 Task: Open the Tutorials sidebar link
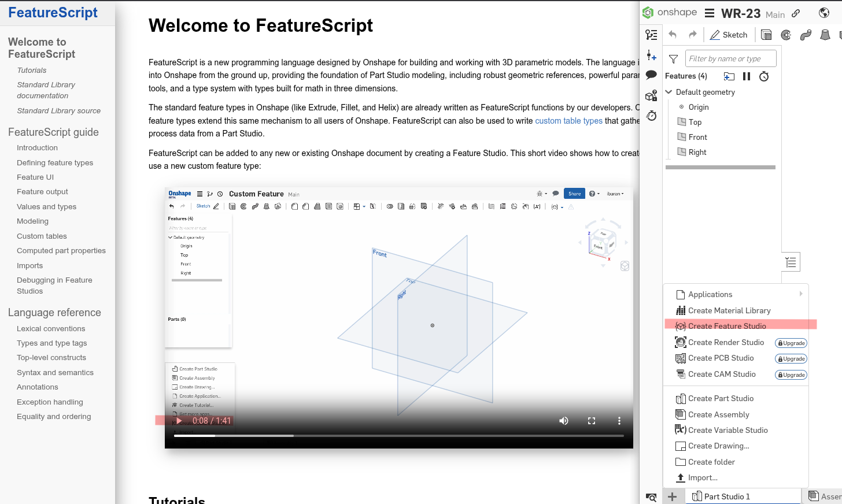pyautogui.click(x=32, y=70)
